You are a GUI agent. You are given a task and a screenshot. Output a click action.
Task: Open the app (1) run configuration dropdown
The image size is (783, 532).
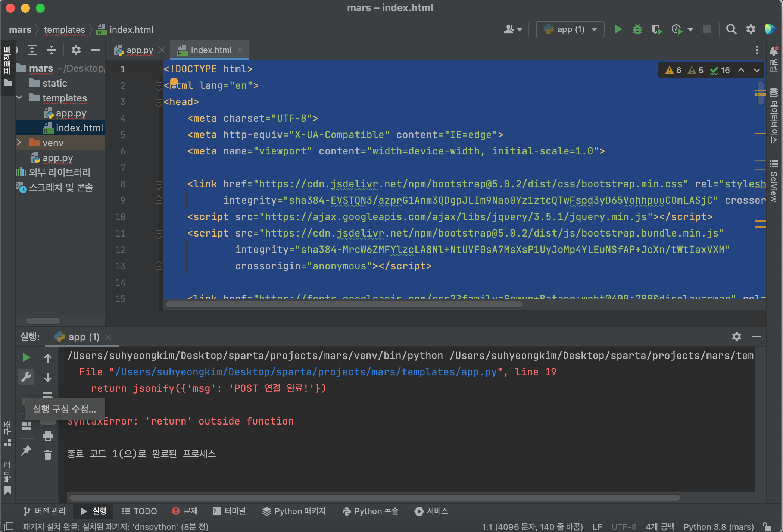coord(570,29)
